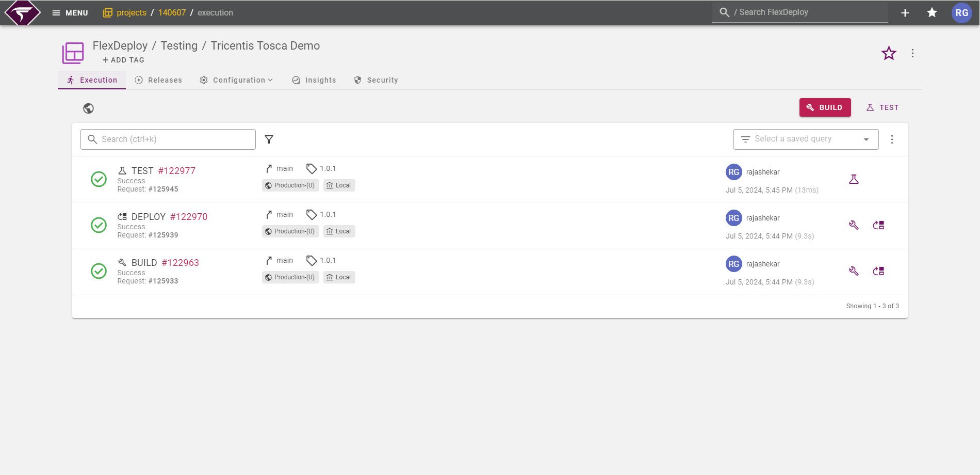Viewport: 980px width, 475px height.
Task: Toggle the favorites star in the top bar
Action: 932,12
